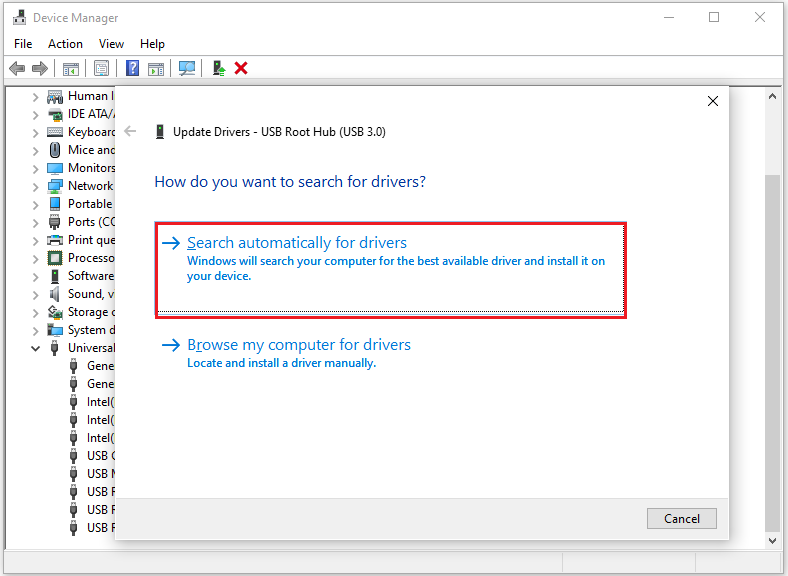
Task: Select the first Generic USB device row
Action: coord(91,366)
